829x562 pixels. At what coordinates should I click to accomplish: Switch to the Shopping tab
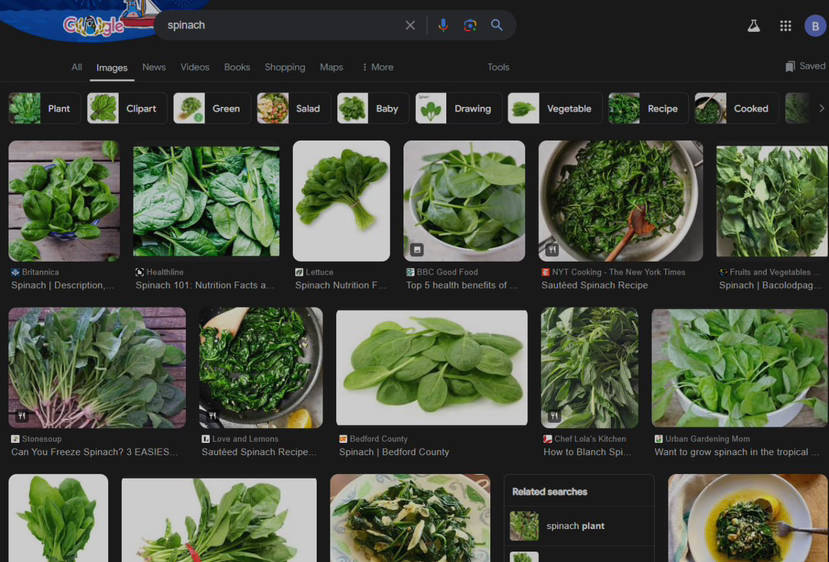tap(285, 67)
